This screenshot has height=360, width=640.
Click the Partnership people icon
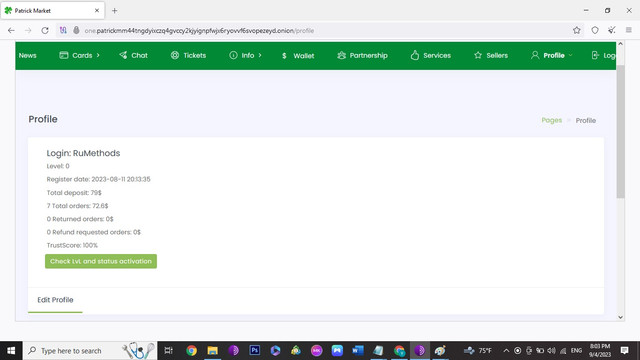342,55
